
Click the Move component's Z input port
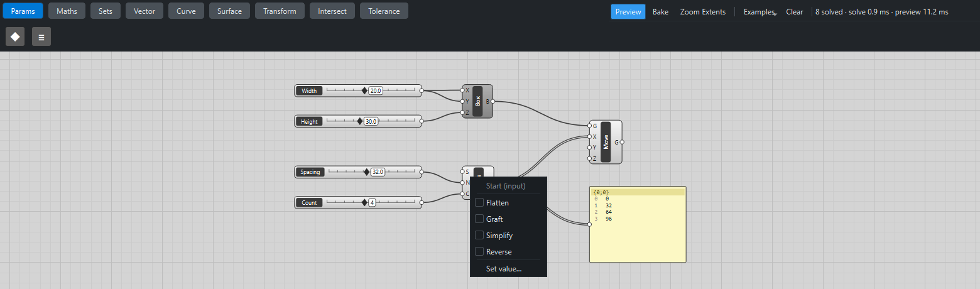coord(589,159)
